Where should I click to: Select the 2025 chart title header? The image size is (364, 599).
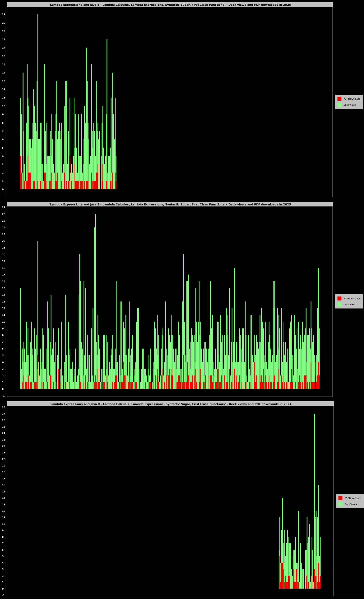pos(170,204)
